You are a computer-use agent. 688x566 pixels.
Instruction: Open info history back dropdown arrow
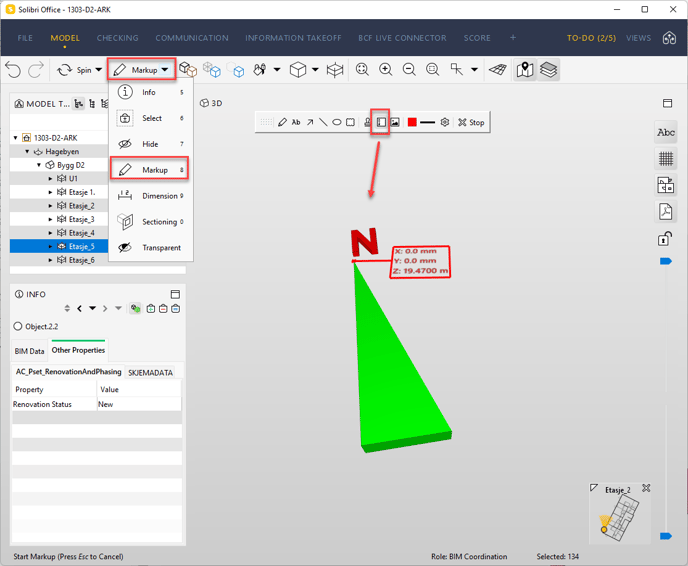coord(92,308)
